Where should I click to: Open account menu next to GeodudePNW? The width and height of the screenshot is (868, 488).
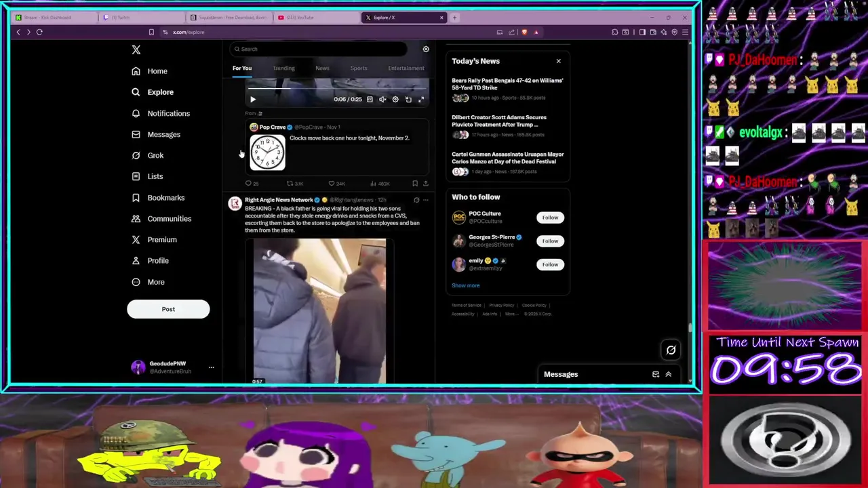click(211, 367)
